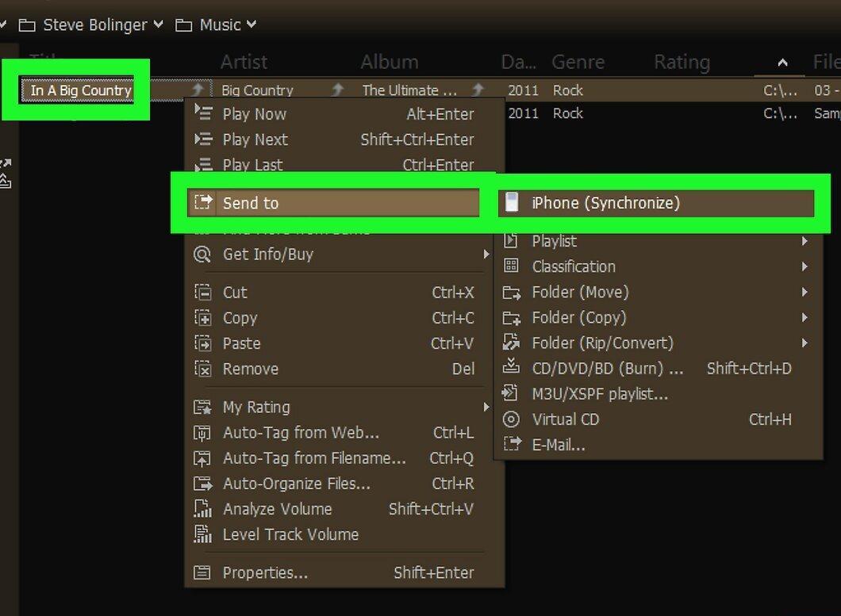Sort by the Genre column header
The image size is (841, 616).
tap(578, 62)
